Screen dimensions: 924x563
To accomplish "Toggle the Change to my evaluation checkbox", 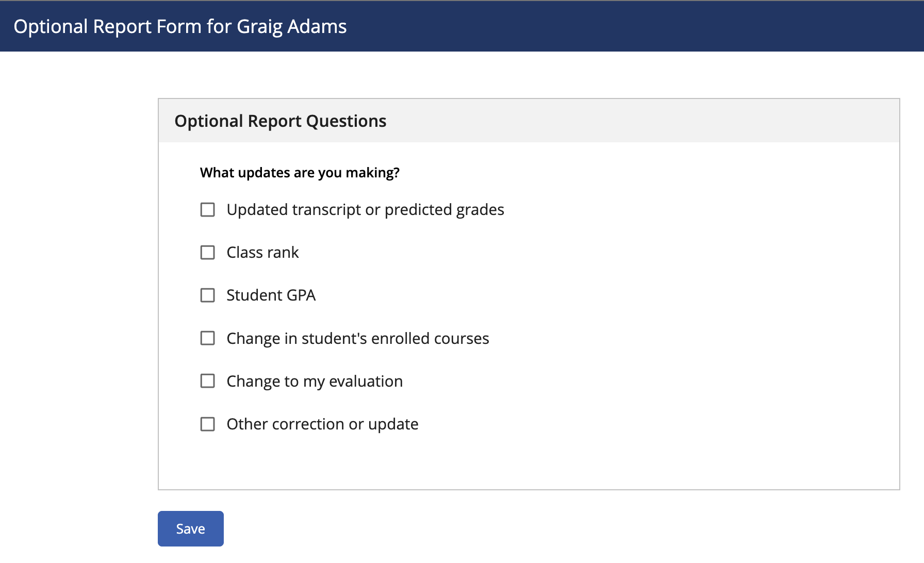I will pyautogui.click(x=207, y=381).
